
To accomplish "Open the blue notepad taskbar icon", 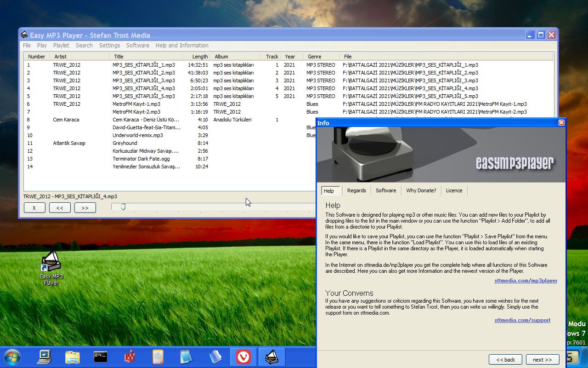I will click(186, 357).
